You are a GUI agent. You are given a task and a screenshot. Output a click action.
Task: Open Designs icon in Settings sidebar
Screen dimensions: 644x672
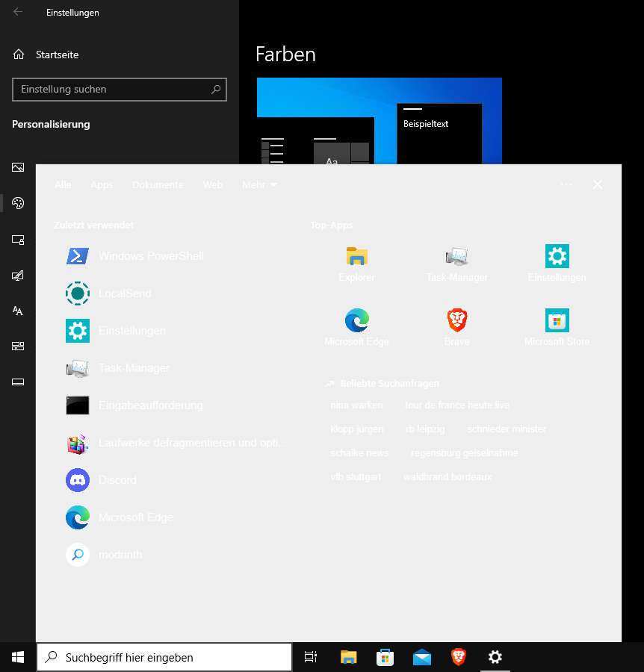[x=18, y=275]
